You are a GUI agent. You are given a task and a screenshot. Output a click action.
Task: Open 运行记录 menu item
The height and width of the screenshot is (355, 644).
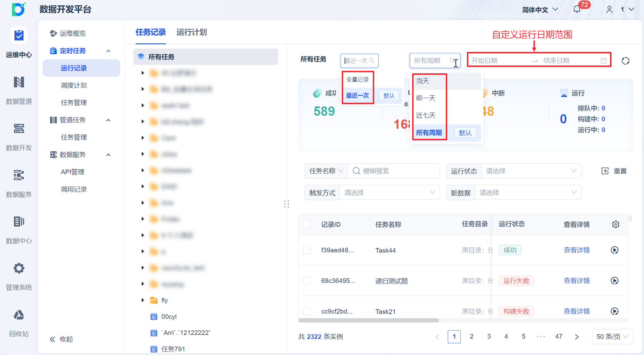(x=81, y=68)
